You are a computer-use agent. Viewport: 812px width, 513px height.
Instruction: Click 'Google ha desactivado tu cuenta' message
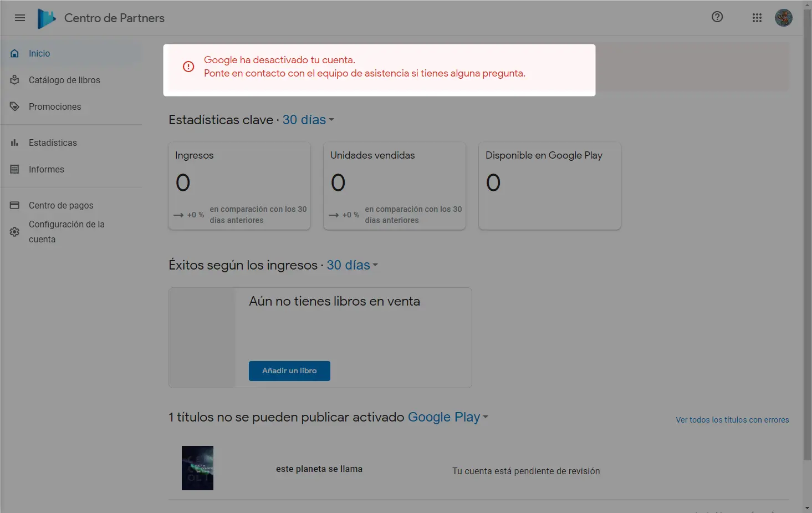pyautogui.click(x=279, y=60)
